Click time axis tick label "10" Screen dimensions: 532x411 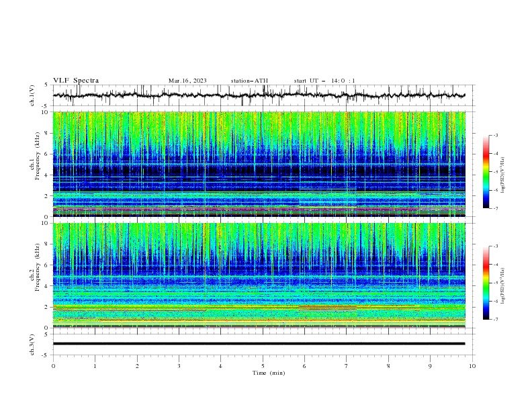pyautogui.click(x=472, y=366)
